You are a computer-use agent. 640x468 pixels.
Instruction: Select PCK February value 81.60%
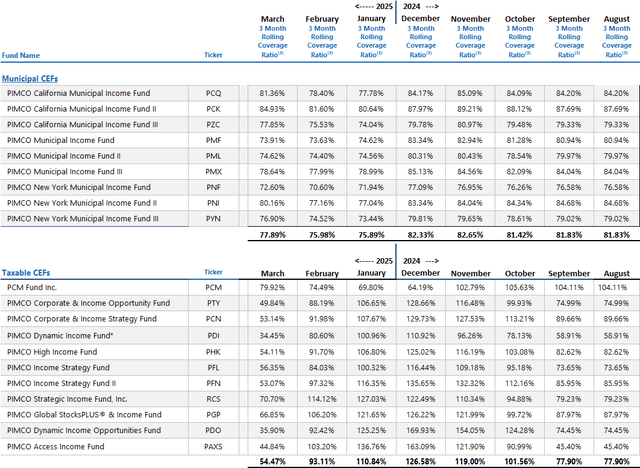[x=322, y=109]
